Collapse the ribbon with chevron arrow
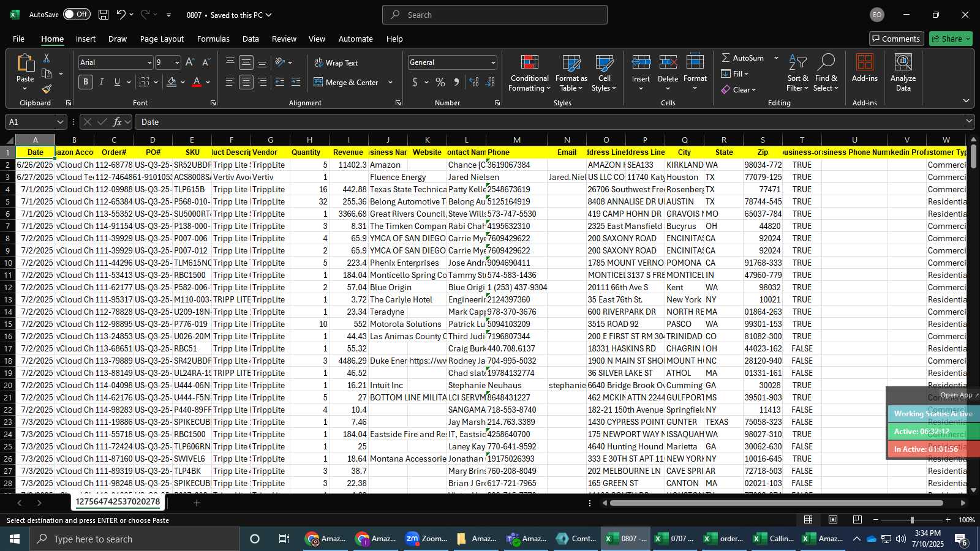The width and height of the screenshot is (980, 551). [966, 101]
